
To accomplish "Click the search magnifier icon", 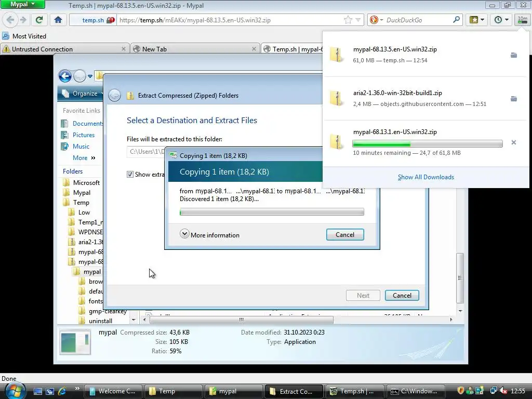I will click(x=456, y=20).
